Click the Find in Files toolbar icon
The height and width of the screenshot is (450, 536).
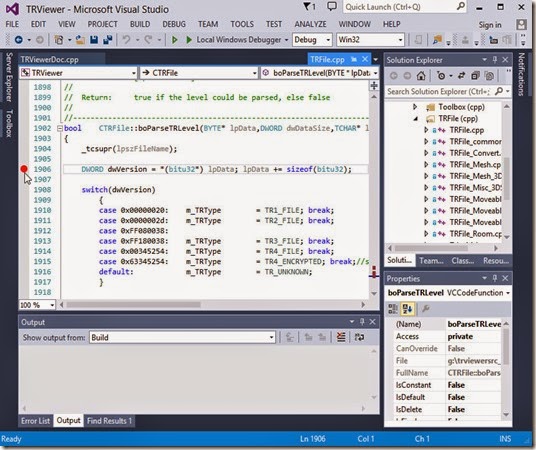(x=437, y=40)
